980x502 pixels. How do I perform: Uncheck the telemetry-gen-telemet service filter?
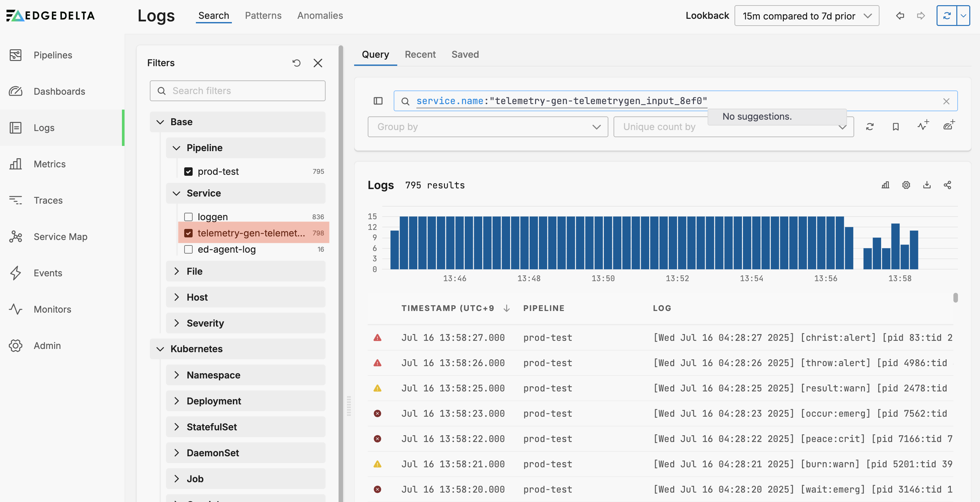click(188, 233)
